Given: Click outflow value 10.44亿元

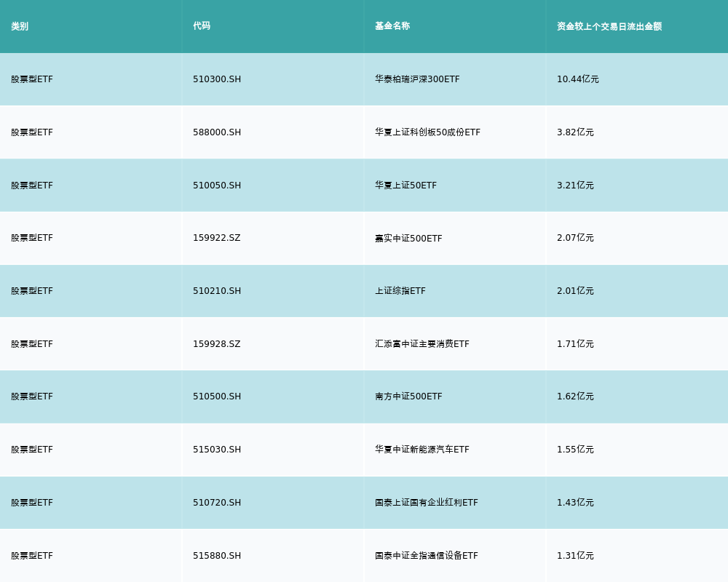Looking at the screenshot, I should pyautogui.click(x=577, y=79).
